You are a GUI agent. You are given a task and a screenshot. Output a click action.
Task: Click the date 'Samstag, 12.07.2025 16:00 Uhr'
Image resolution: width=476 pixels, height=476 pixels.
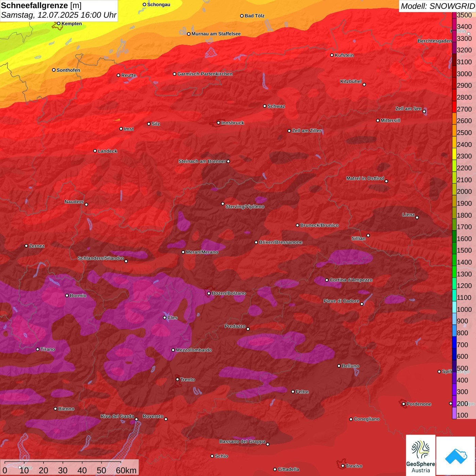click(58, 15)
